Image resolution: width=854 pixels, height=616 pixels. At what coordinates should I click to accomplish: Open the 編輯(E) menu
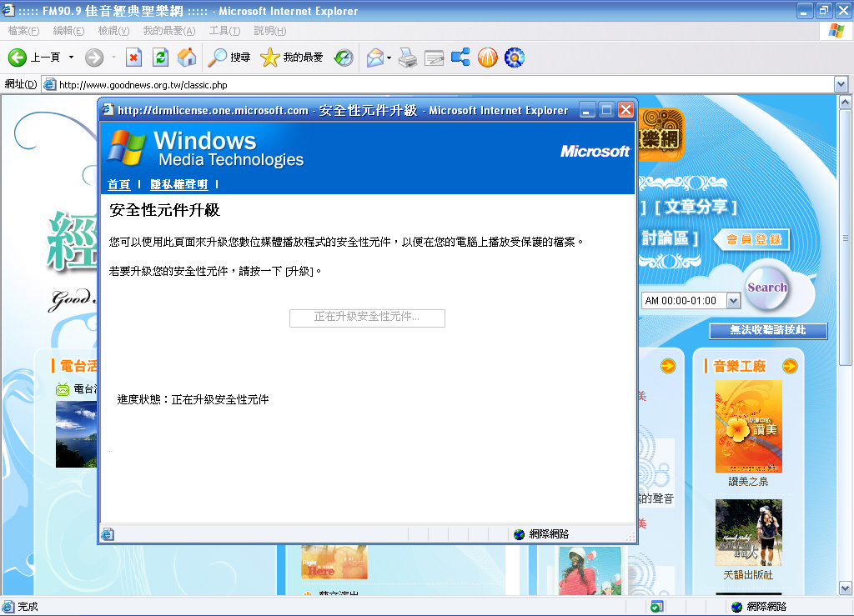point(68,31)
